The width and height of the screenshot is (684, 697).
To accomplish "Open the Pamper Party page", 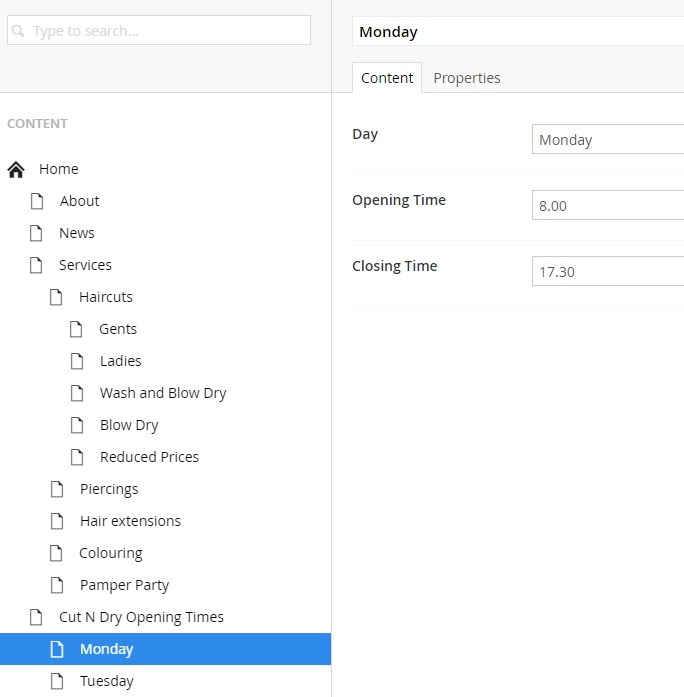I will click(x=124, y=585).
